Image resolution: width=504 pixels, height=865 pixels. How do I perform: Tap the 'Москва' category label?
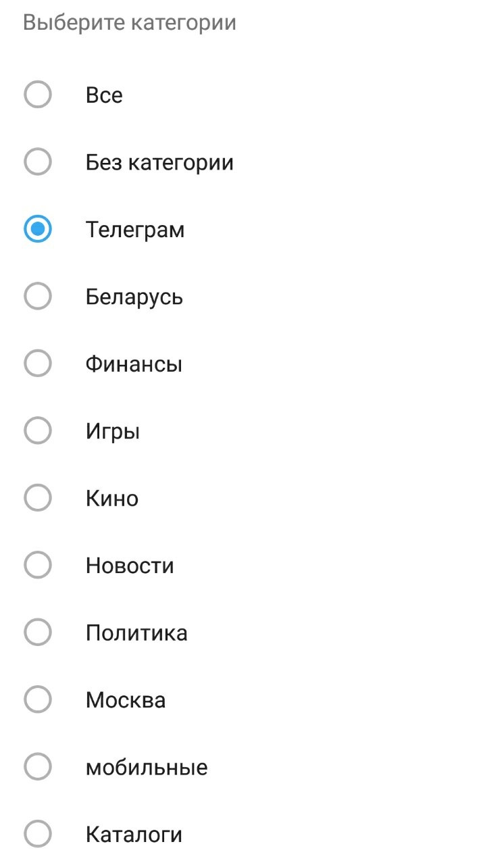click(x=126, y=700)
